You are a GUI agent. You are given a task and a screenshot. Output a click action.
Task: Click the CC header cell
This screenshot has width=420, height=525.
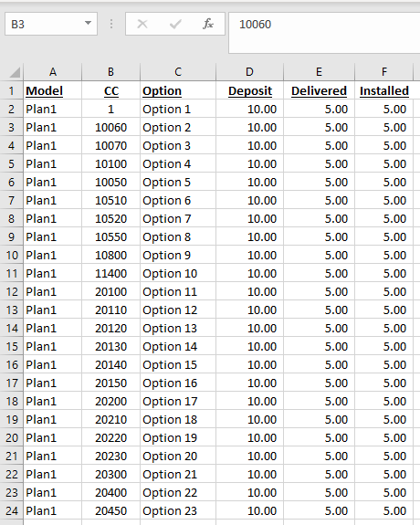coord(110,90)
